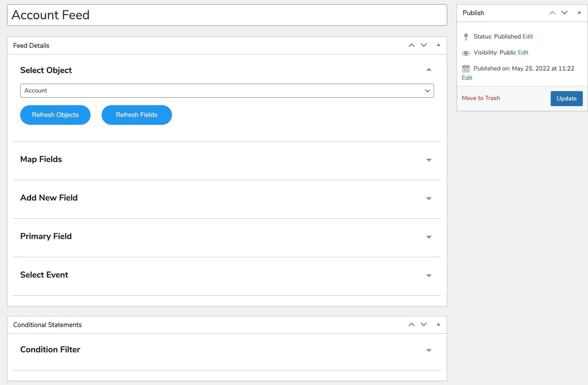Click the Account Feed title field
The image size is (588, 385).
pyautogui.click(x=227, y=15)
